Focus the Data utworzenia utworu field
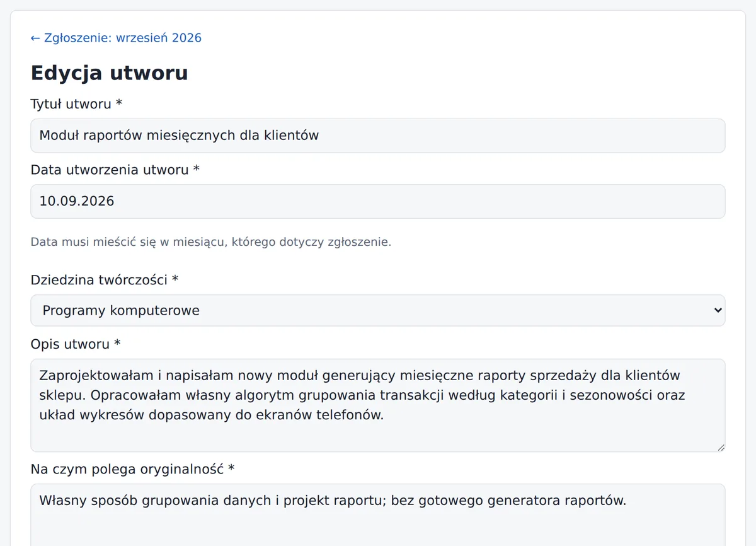 [x=378, y=201]
